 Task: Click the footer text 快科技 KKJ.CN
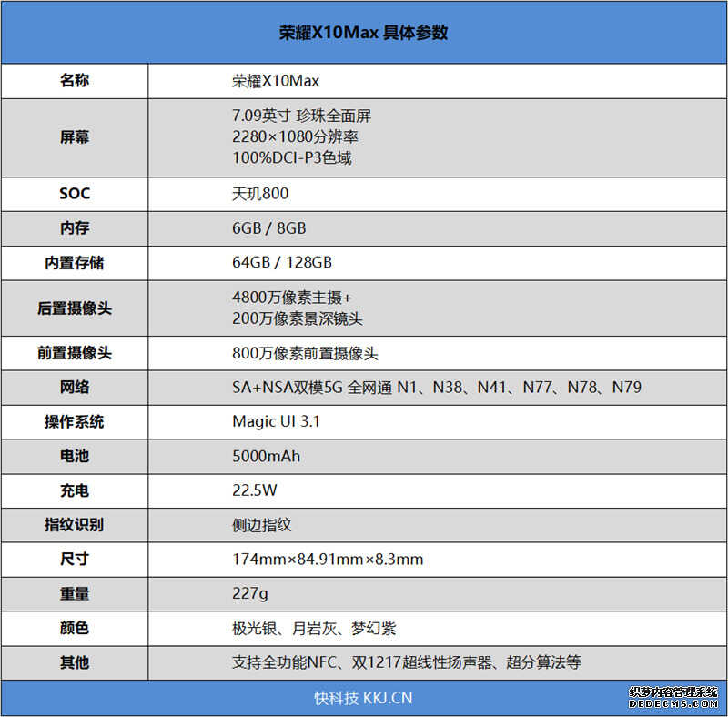point(363,698)
